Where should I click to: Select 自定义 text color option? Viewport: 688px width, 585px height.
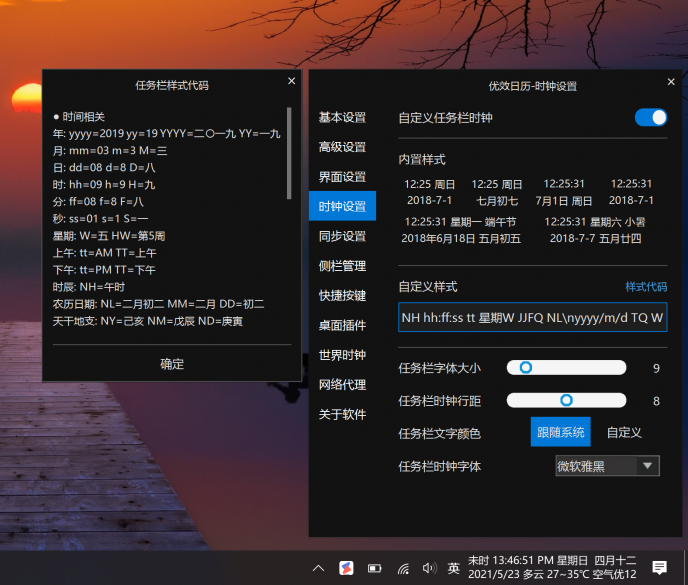(624, 432)
